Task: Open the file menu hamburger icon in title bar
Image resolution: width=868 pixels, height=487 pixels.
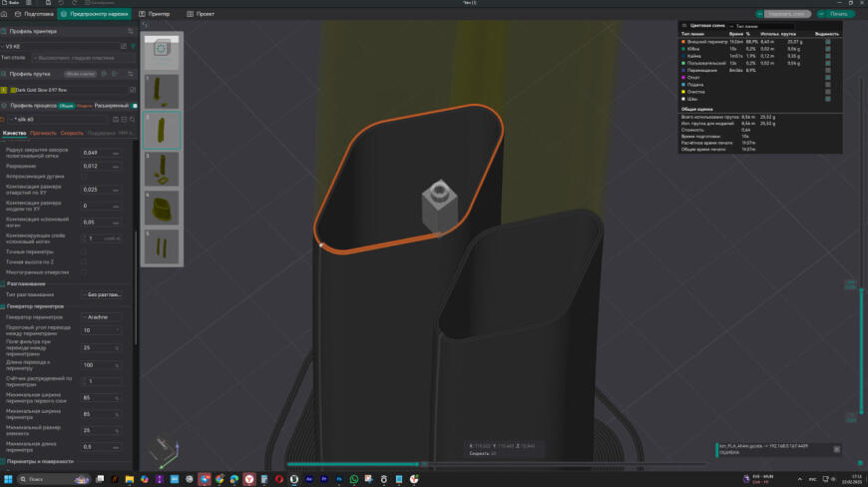Action: 29,3
